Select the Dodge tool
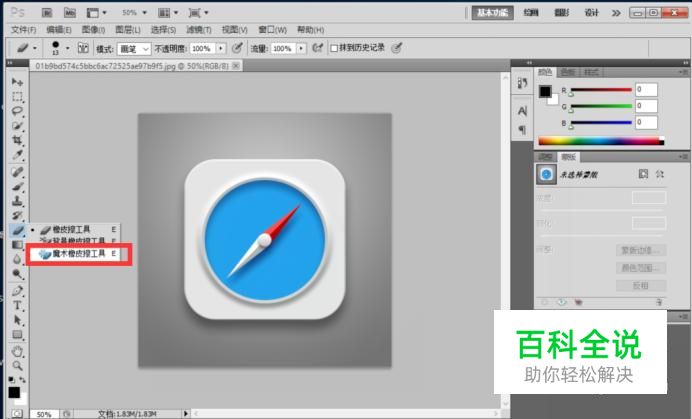Screen dimensions: 692x419 tap(17, 274)
